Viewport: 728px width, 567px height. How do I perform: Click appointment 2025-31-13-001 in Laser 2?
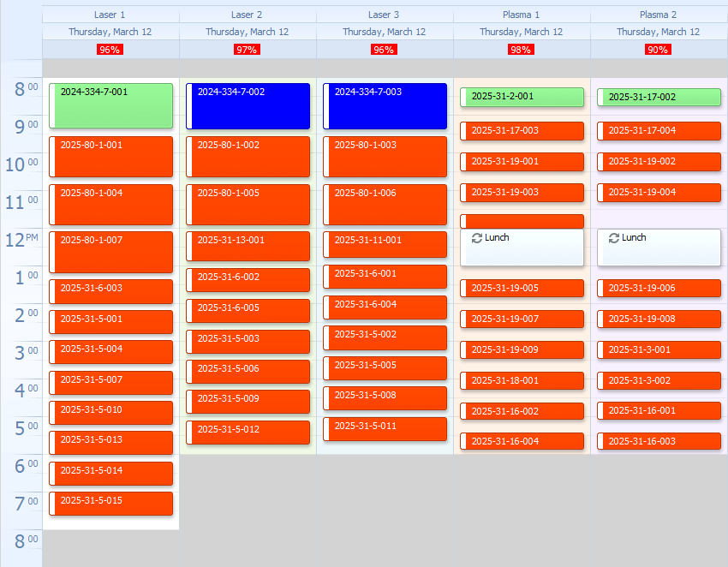pyautogui.click(x=248, y=245)
